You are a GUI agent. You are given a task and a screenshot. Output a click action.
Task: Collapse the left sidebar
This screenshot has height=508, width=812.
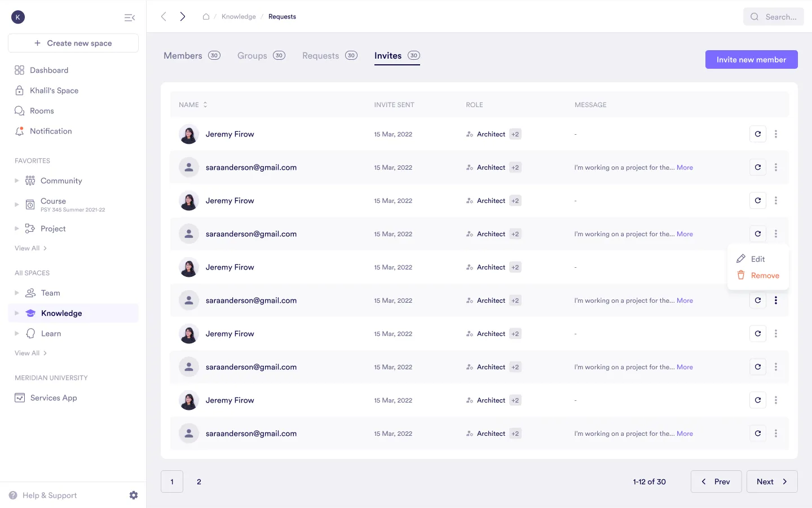tap(130, 17)
